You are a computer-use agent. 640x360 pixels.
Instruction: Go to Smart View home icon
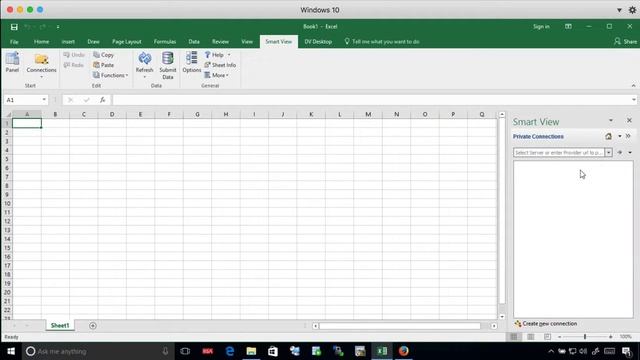[608, 136]
